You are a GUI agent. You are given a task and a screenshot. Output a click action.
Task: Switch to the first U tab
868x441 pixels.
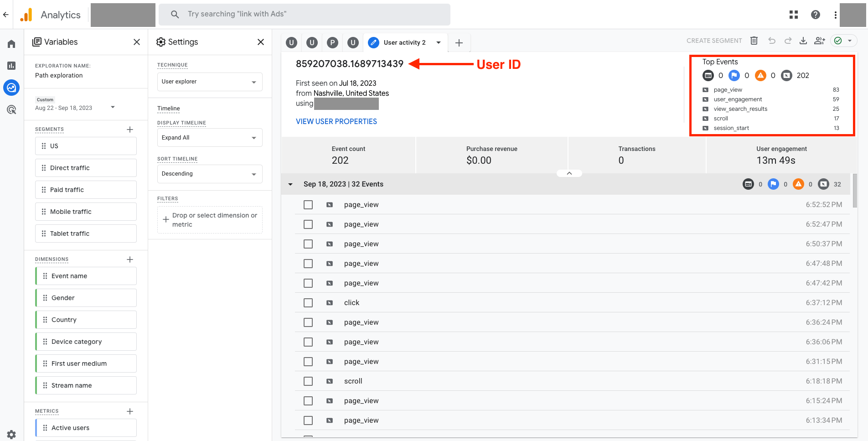pyautogui.click(x=292, y=42)
